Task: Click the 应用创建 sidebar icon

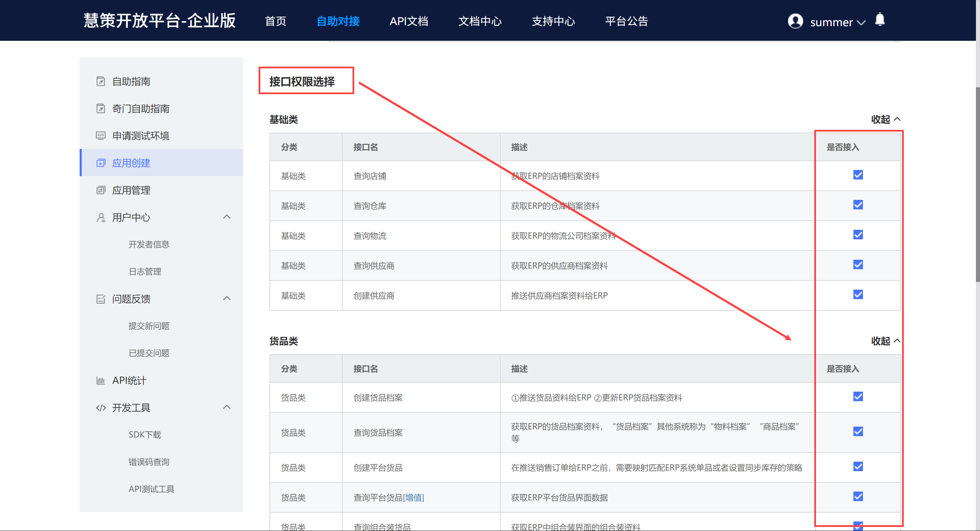Action: (100, 163)
